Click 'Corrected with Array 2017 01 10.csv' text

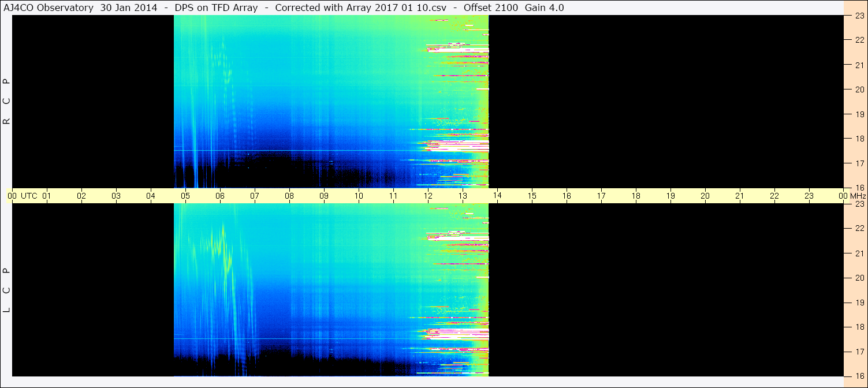pyautogui.click(x=362, y=8)
